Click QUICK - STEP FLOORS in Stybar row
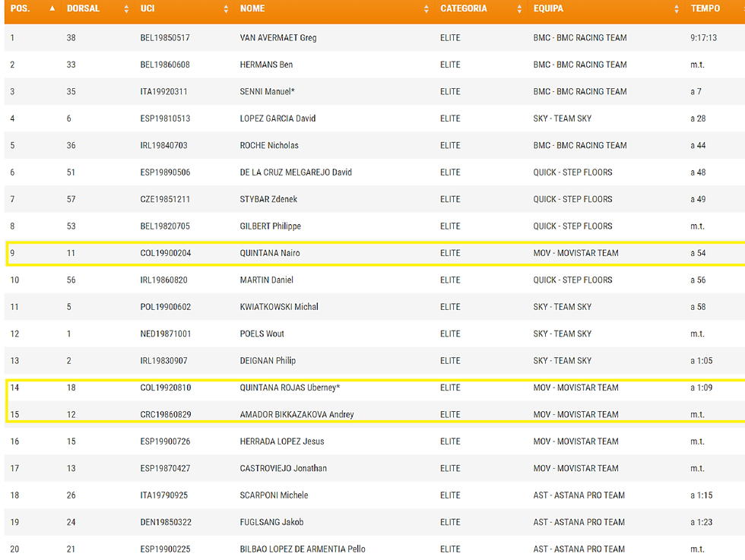This screenshot has height=560, width=745. pos(572,199)
